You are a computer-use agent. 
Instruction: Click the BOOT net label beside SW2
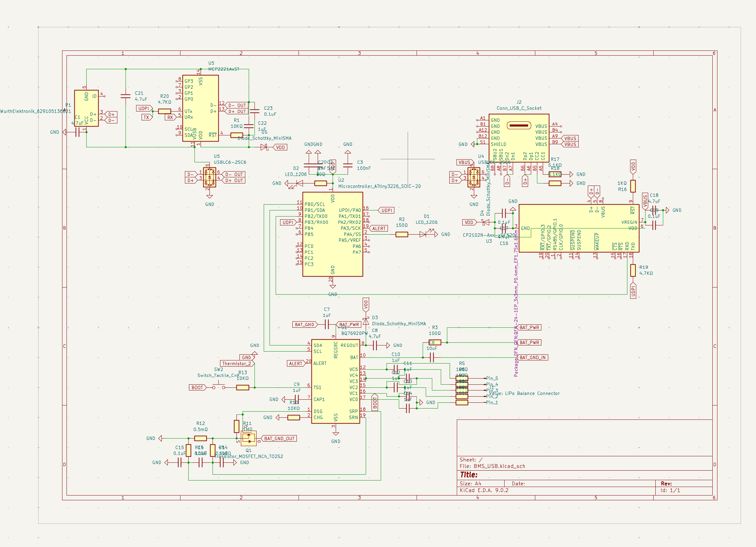pyautogui.click(x=197, y=387)
